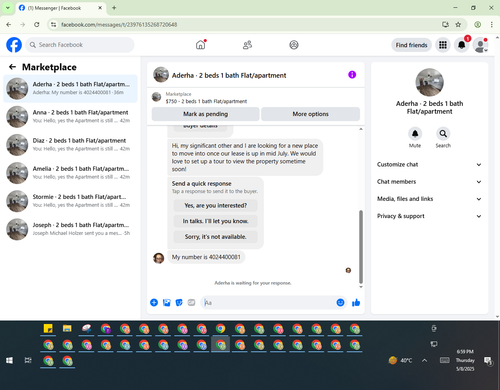500x390 pixels.
Task: Click More options button
Action: coord(310,114)
